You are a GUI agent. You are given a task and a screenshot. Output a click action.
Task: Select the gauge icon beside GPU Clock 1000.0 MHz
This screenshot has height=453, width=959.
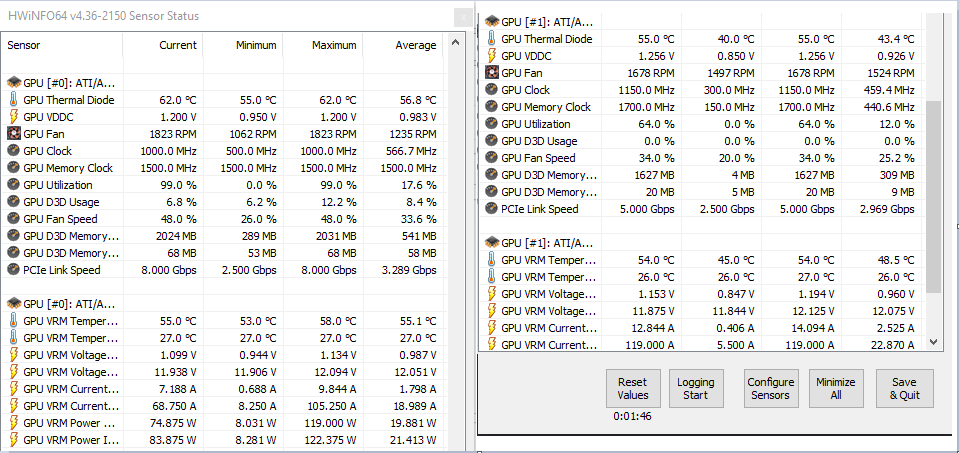point(13,151)
